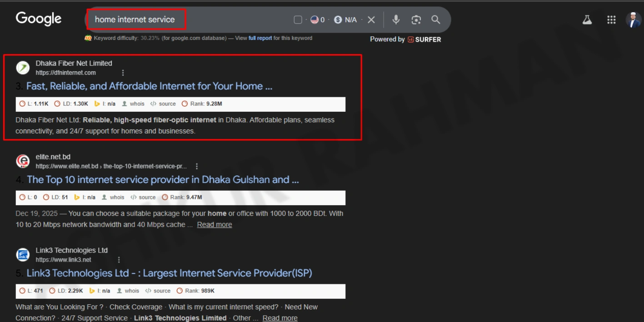Open whois for elite.net.bd result
Image resolution: width=644 pixels, height=322 pixels.
point(113,198)
